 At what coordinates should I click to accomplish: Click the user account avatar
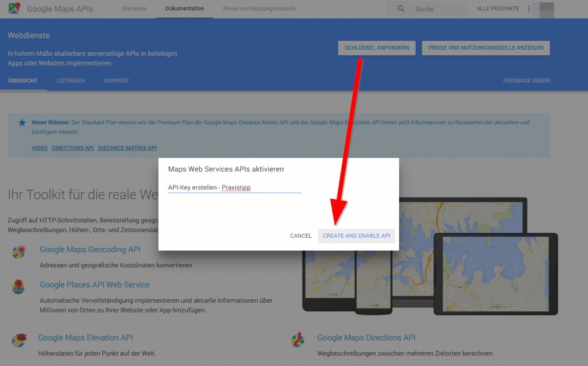pos(546,10)
